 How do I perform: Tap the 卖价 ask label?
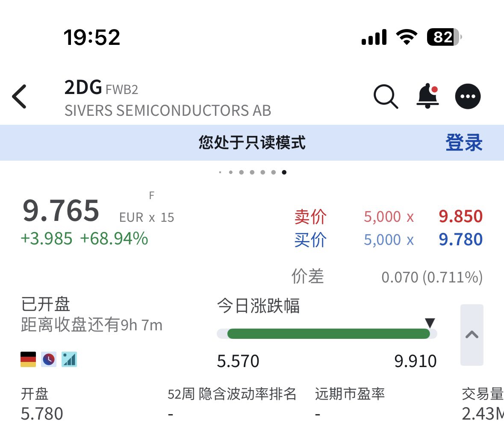click(310, 217)
